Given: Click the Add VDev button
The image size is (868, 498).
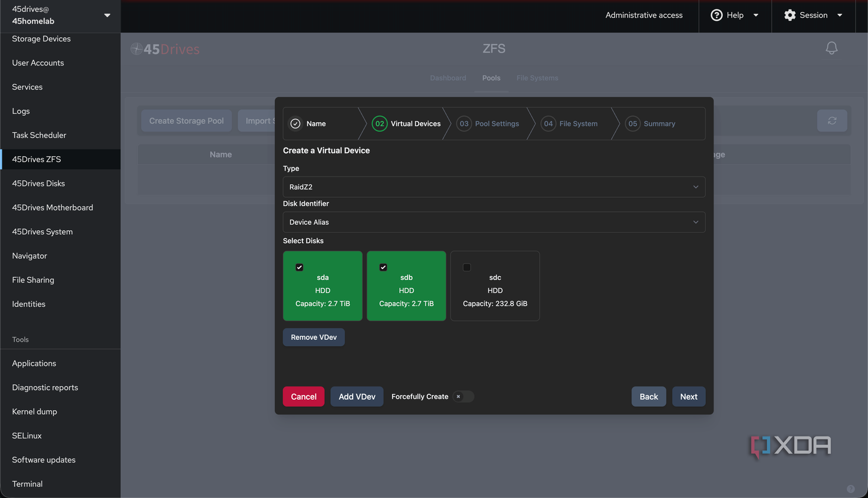Looking at the screenshot, I should point(357,397).
